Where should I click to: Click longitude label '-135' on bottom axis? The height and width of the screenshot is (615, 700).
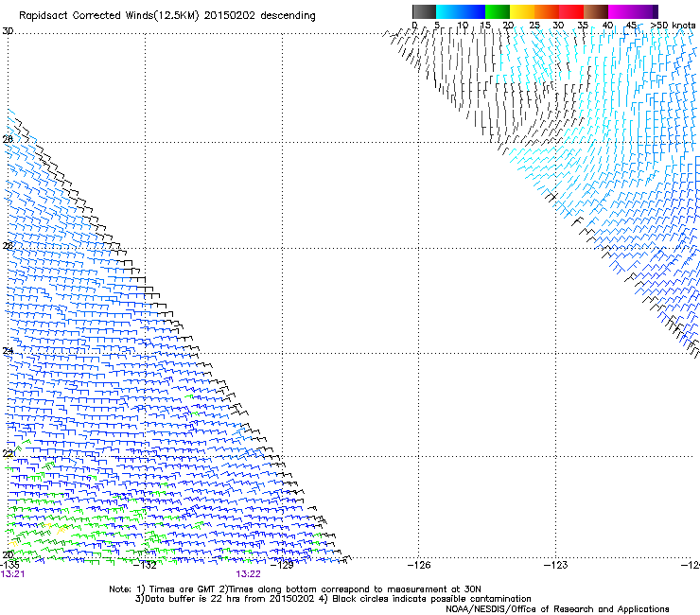[x=9, y=565]
